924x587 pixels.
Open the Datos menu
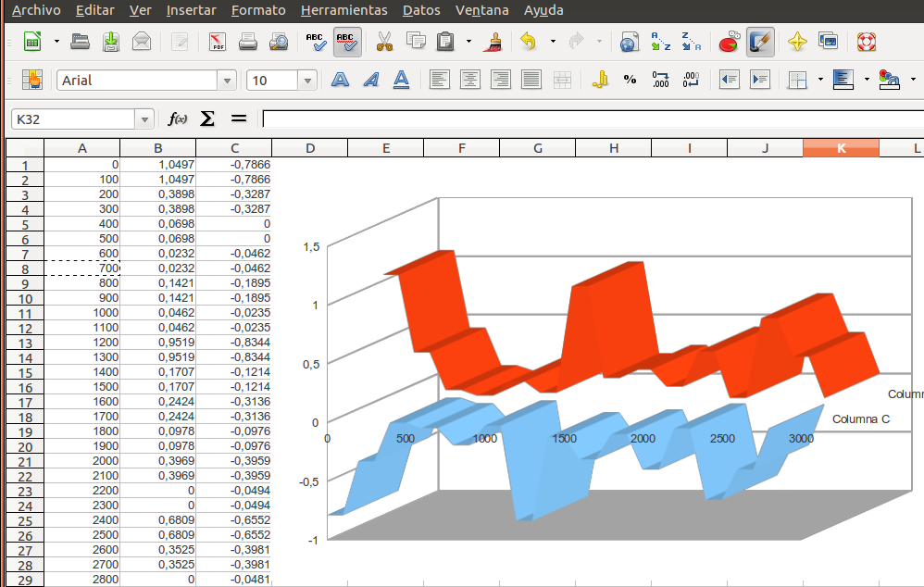pyautogui.click(x=421, y=10)
